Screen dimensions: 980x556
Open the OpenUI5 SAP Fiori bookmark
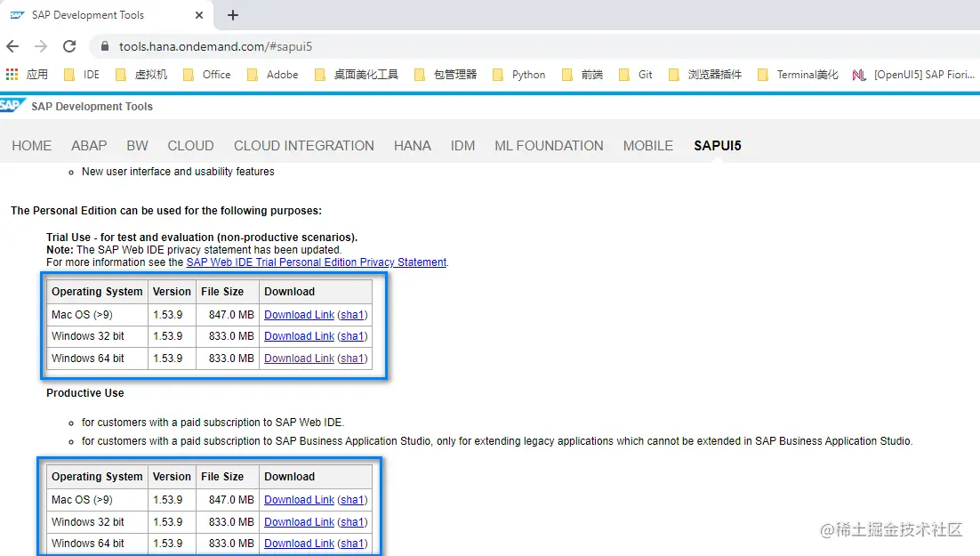[x=913, y=75]
